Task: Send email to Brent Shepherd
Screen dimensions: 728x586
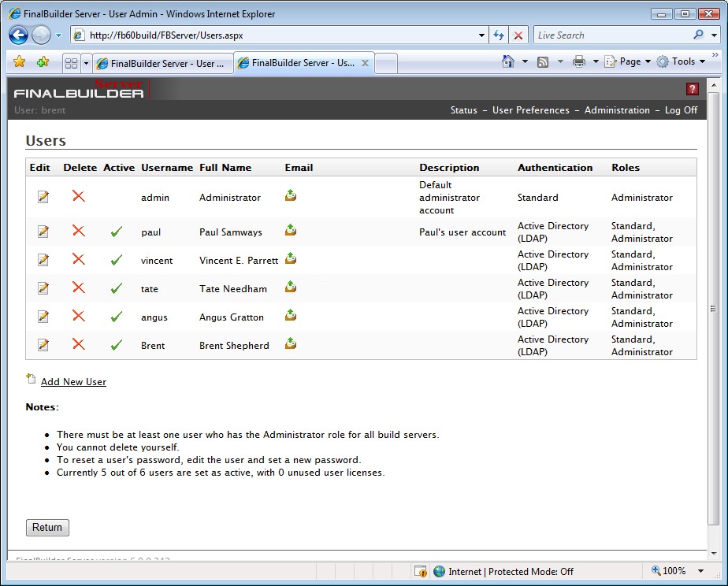Action: coord(291,343)
